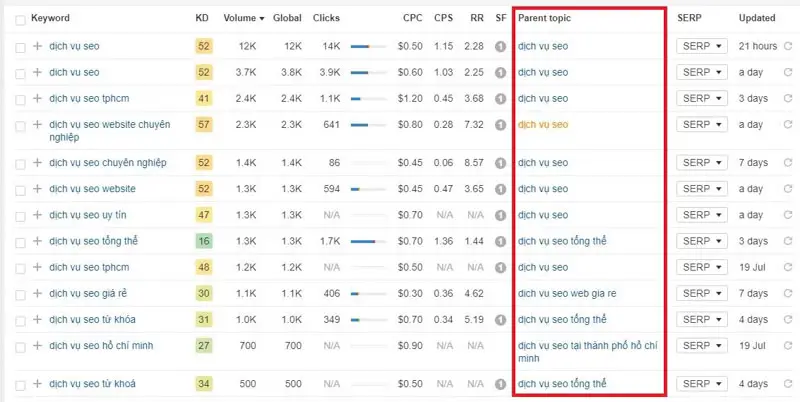Image resolution: width=800 pixels, height=402 pixels.
Task: Check the box for 'dịch vụ seo' 12K-volume row
Action: [20, 48]
